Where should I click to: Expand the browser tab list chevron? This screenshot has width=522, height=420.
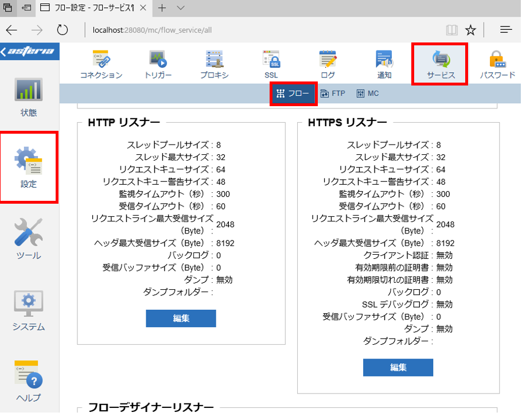pyautogui.click(x=181, y=7)
